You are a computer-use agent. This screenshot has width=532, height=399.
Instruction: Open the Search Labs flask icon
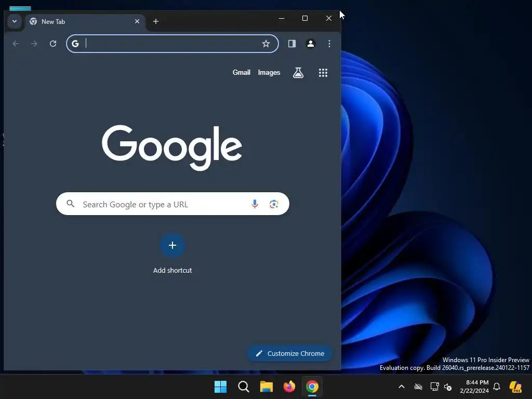tap(298, 72)
